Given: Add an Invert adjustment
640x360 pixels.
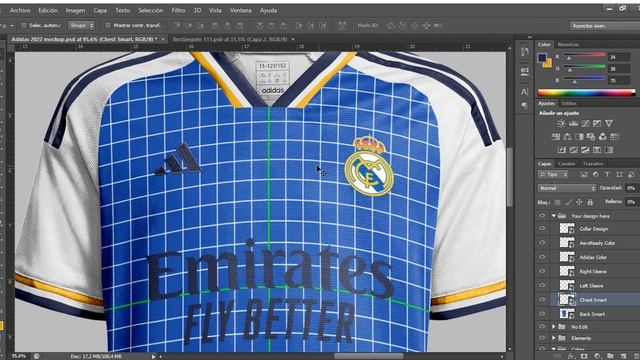Looking at the screenshot, I should (x=562, y=150).
